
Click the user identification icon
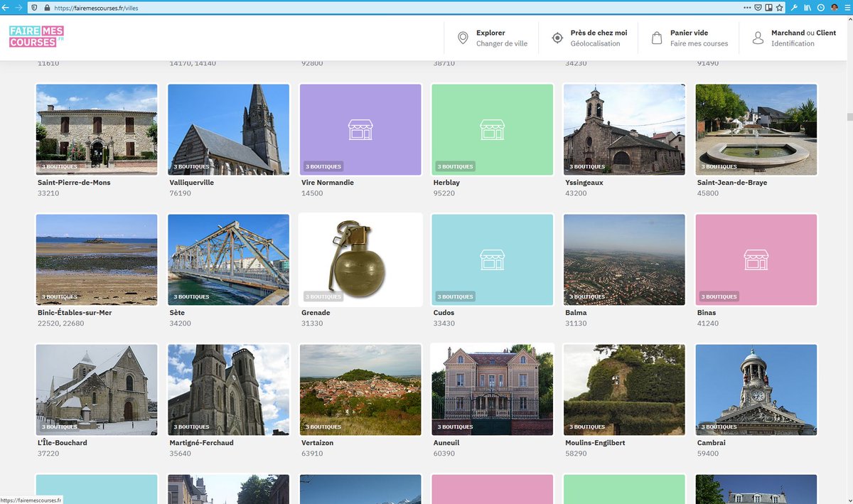pos(758,38)
